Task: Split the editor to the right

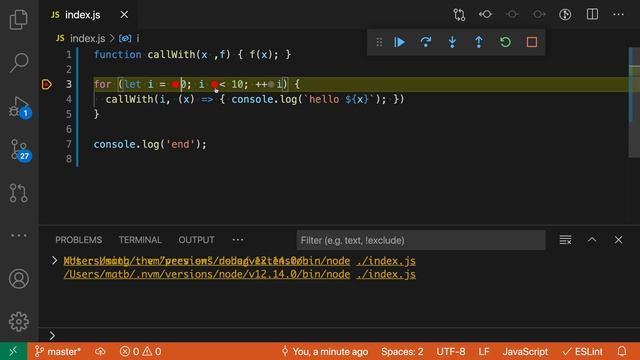Action: (x=592, y=15)
